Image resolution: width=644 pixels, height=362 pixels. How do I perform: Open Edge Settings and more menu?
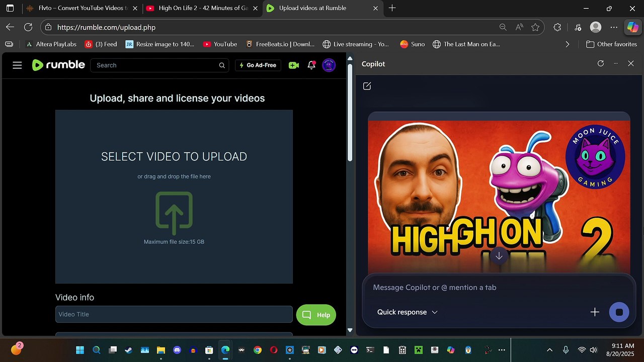pyautogui.click(x=614, y=27)
